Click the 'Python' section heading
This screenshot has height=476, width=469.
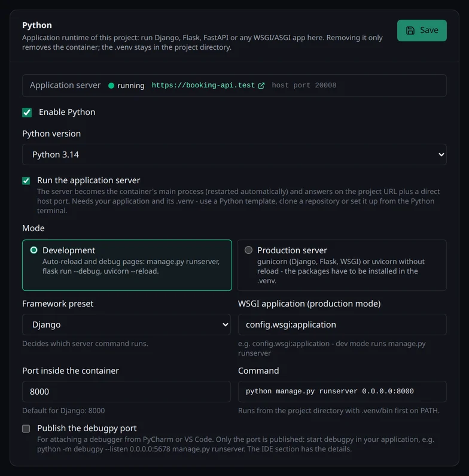(37, 25)
